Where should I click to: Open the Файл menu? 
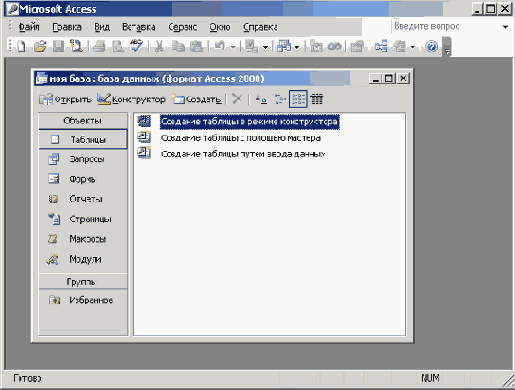[x=29, y=27]
